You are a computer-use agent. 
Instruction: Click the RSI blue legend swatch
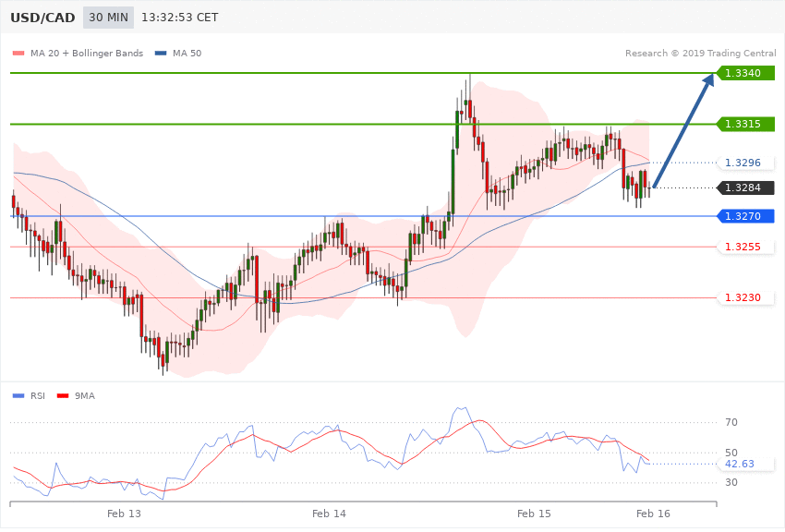point(18,396)
